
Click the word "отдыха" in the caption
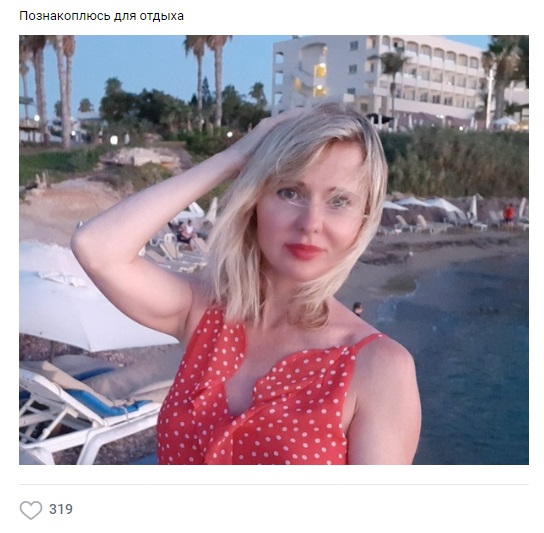[x=162, y=16]
